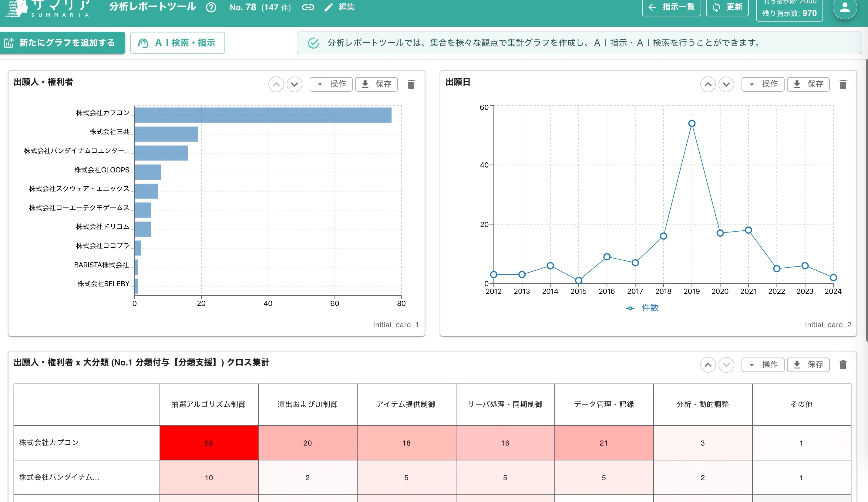Click the 編集 pencil edit button
Image resolution: width=868 pixels, height=502 pixels.
340,7
